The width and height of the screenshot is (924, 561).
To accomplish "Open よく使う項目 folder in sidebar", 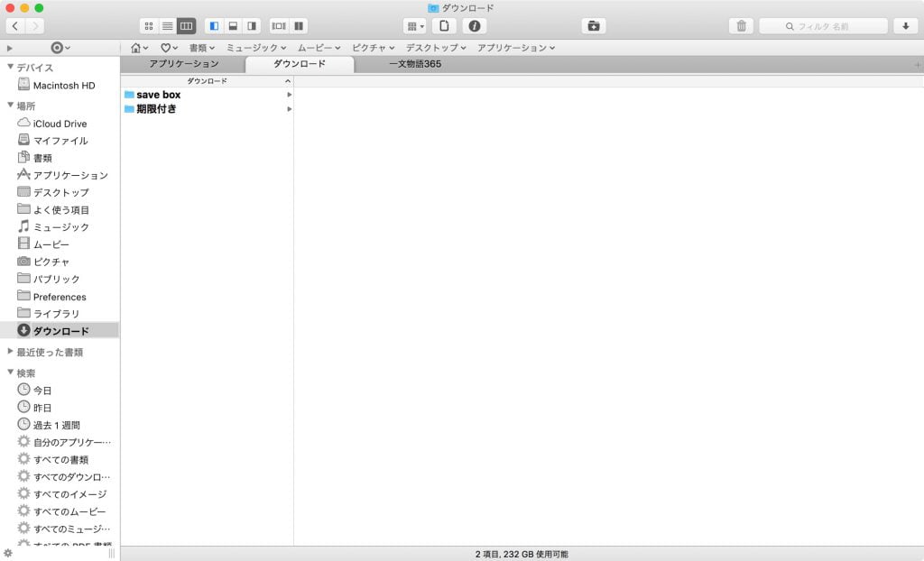I will (60, 210).
